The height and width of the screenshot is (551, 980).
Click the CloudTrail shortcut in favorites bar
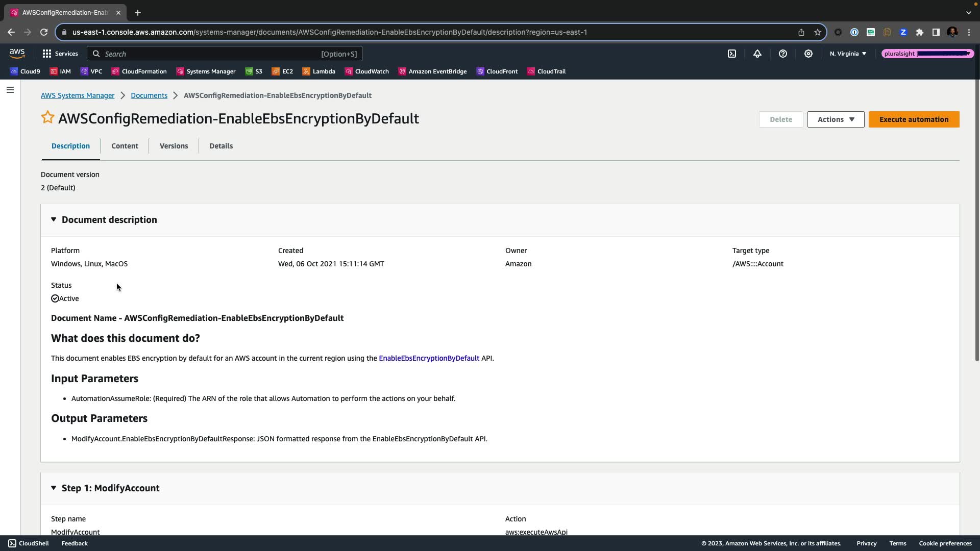point(546,71)
